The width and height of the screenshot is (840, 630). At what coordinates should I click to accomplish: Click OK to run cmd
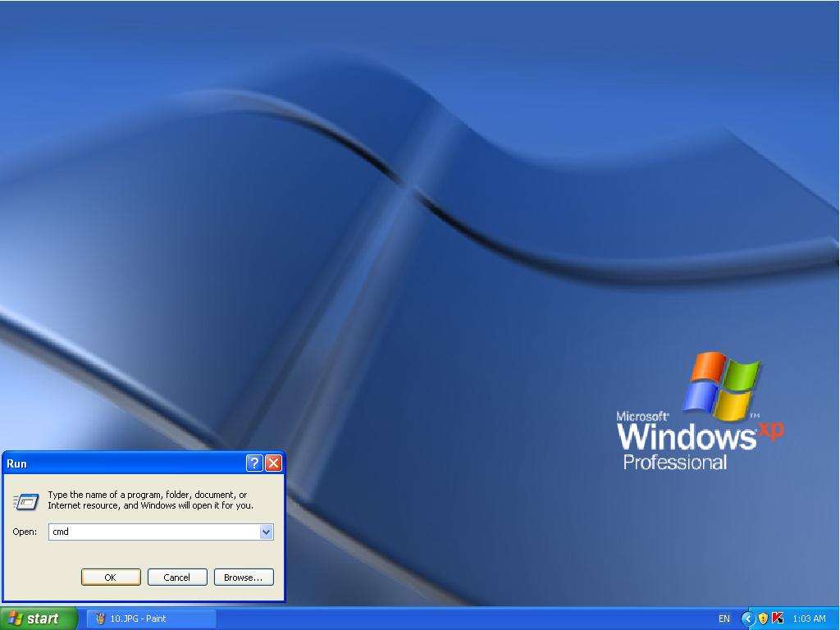click(x=111, y=577)
